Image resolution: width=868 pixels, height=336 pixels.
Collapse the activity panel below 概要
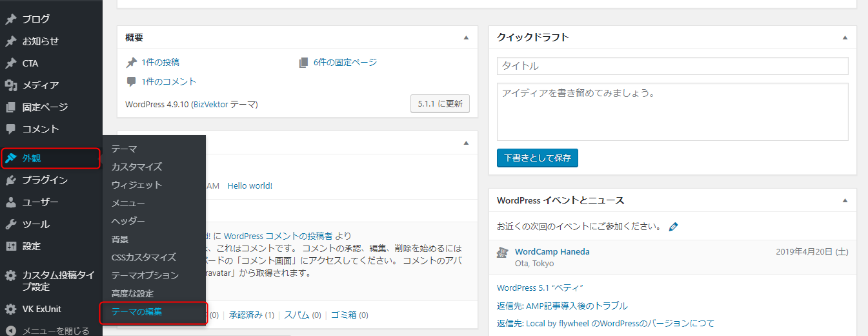click(466, 143)
